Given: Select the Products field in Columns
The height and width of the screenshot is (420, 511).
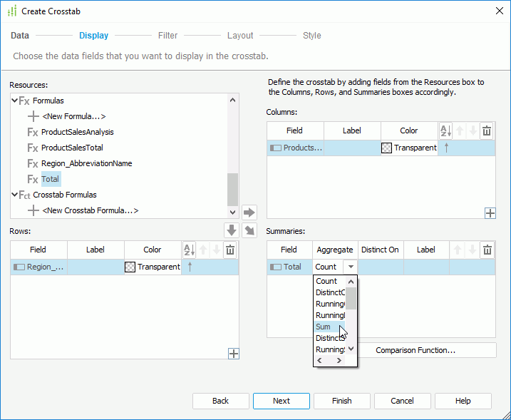Looking at the screenshot, I should point(296,148).
